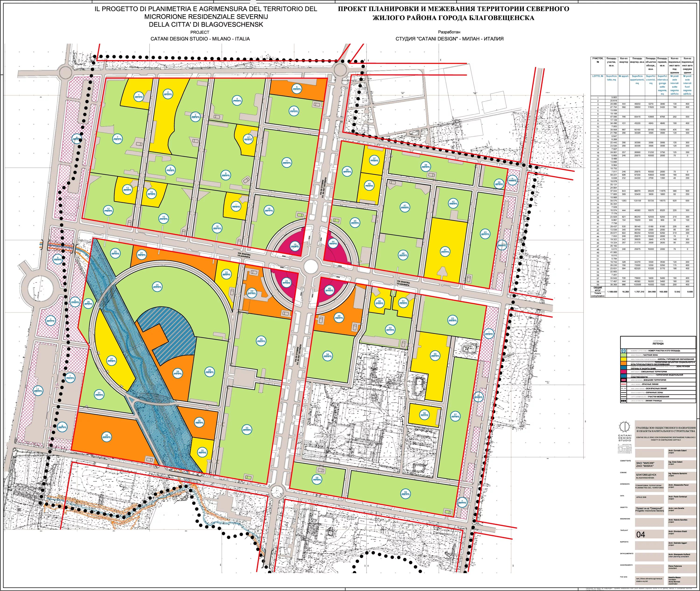The image size is (700, 591).
Task: Click the lot 33 circular marker
Action: (247, 429)
